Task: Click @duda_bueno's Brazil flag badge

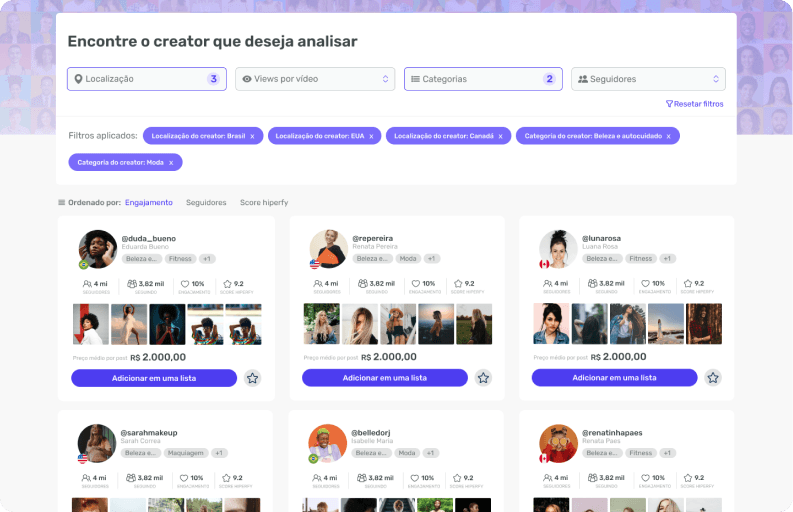Action: pyautogui.click(x=84, y=264)
